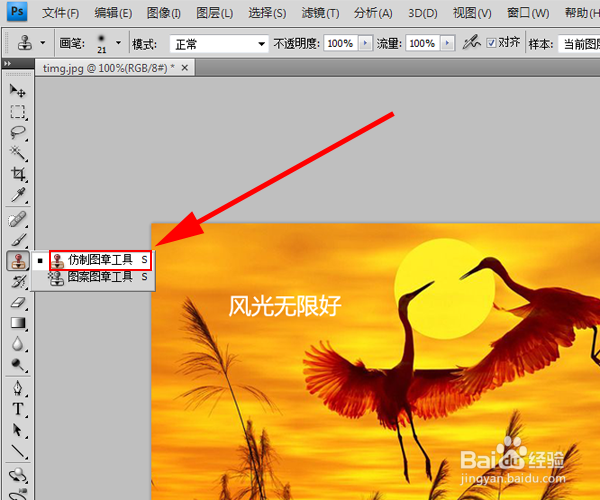This screenshot has height=500, width=600.
Task: Click the 不透明度 opacity value field
Action: 341,43
